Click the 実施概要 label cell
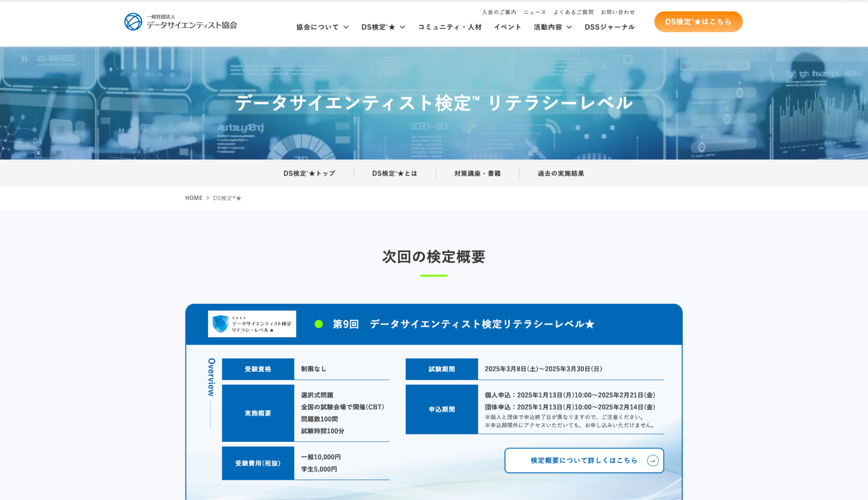 click(258, 413)
